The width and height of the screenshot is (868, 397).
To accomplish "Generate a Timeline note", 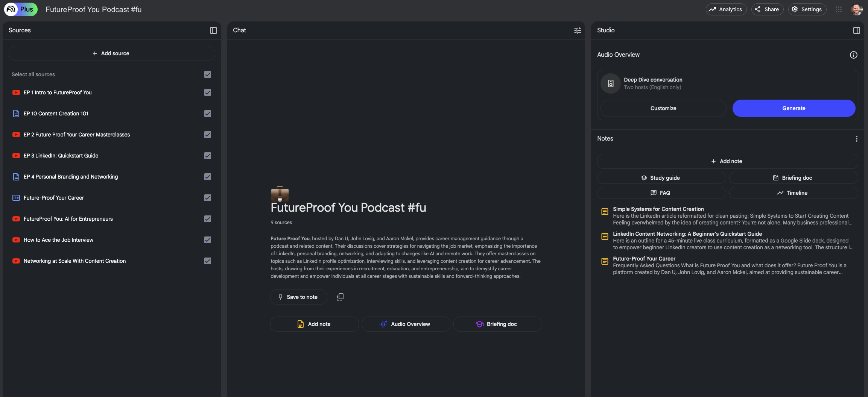I will coord(793,193).
